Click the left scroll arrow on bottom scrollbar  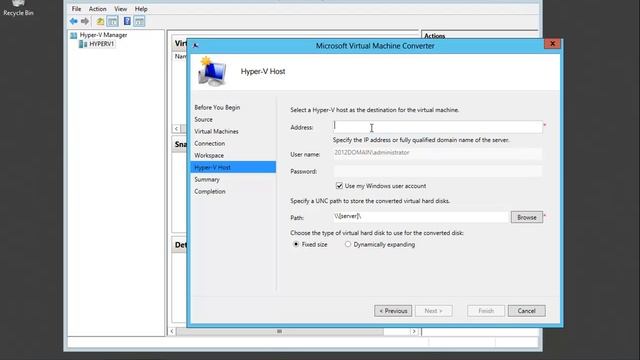coord(172,331)
